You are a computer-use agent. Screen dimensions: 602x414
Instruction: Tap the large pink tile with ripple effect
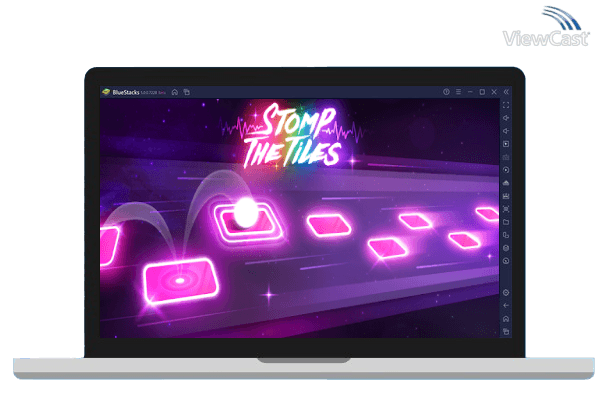(180, 281)
